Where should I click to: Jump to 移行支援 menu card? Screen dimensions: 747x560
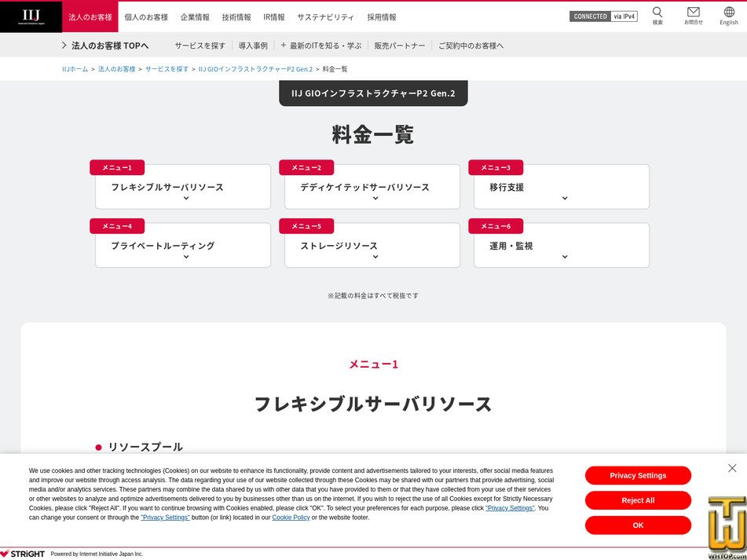(561, 187)
